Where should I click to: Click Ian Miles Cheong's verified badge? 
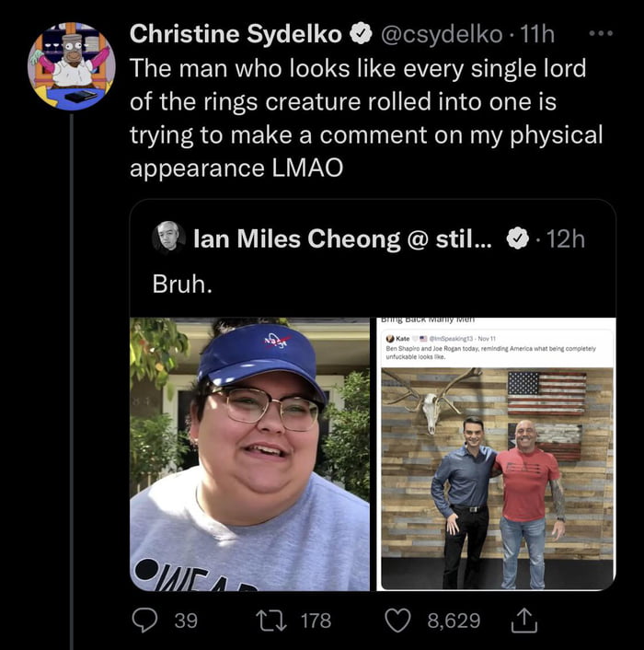(x=517, y=238)
